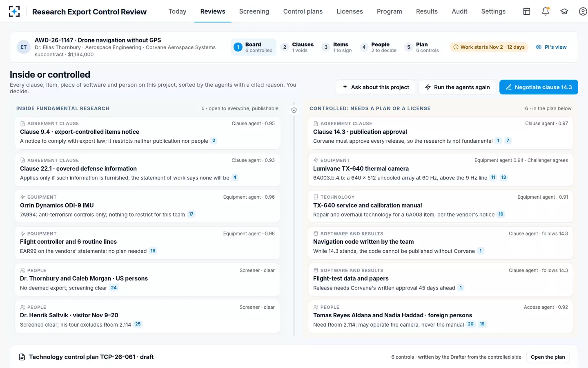Open Navigation code written by the team card
Image resolution: width=588 pixels, height=368 pixels.
pyautogui.click(x=441, y=243)
